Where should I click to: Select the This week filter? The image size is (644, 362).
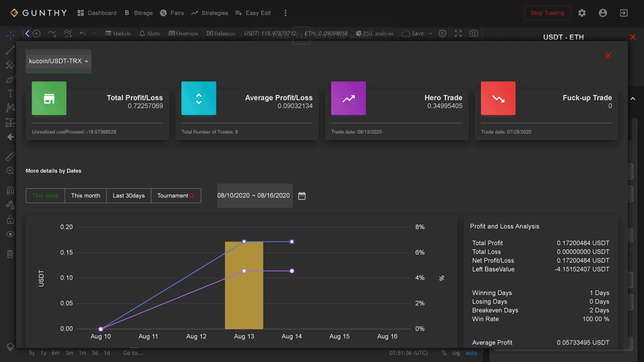pos(46,196)
